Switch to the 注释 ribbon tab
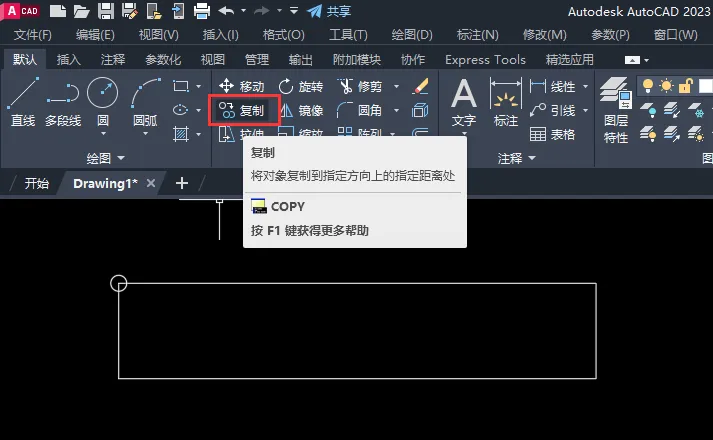713x440 pixels. [x=113, y=60]
